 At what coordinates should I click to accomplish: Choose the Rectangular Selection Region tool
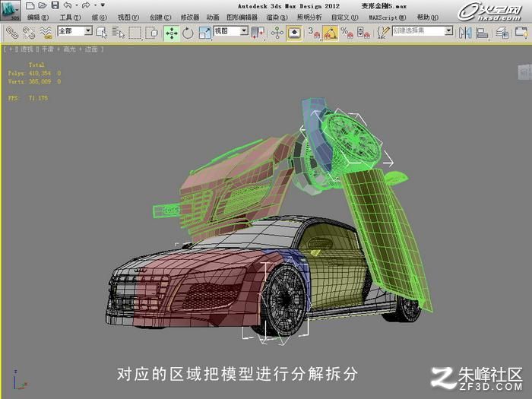click(x=135, y=33)
